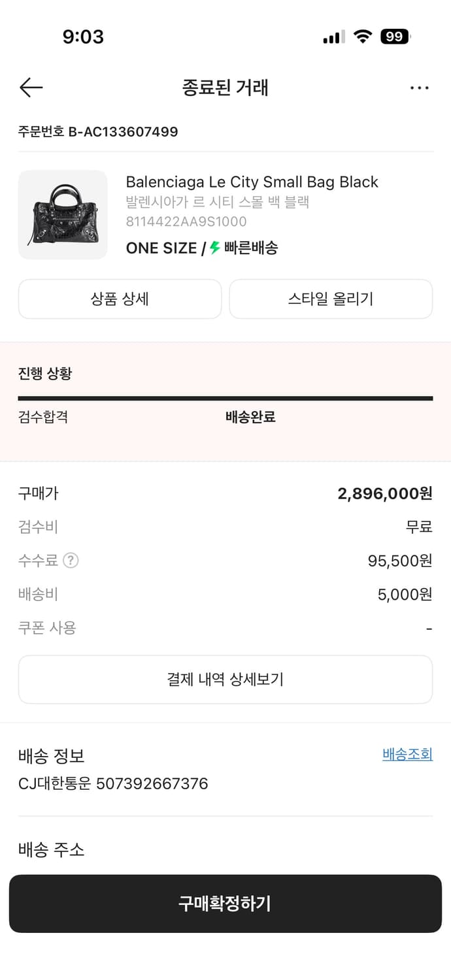Viewport: 451px width, 980px height.
Task: View the Balenciaga bag thumbnail
Action: [x=63, y=215]
